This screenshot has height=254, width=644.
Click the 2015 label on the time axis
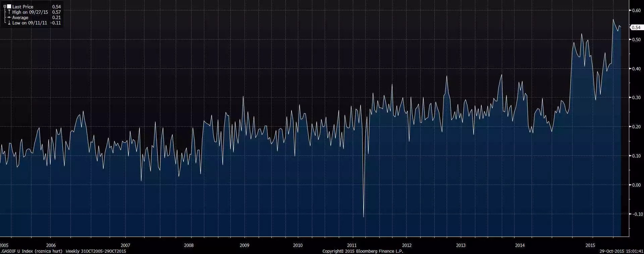pyautogui.click(x=590, y=245)
